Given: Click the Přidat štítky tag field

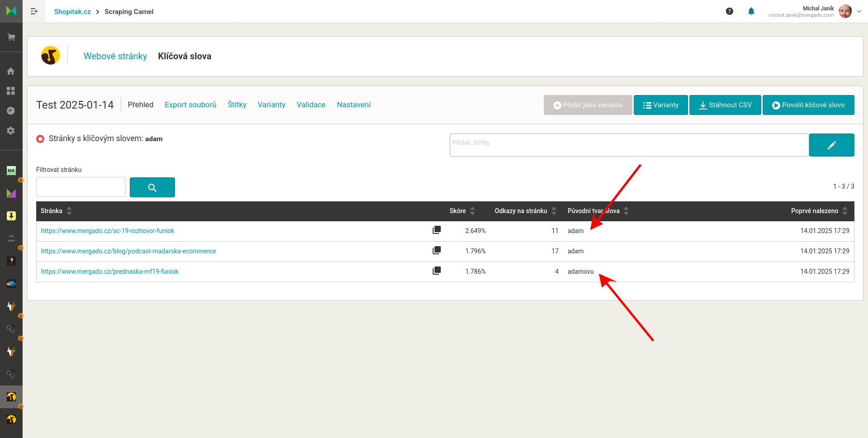Looking at the screenshot, I should pos(629,145).
